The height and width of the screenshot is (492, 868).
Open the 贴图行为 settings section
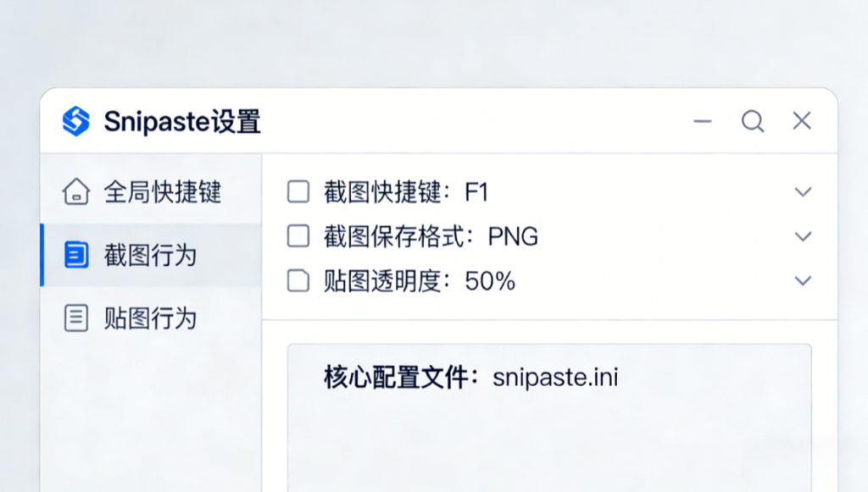[x=151, y=318]
